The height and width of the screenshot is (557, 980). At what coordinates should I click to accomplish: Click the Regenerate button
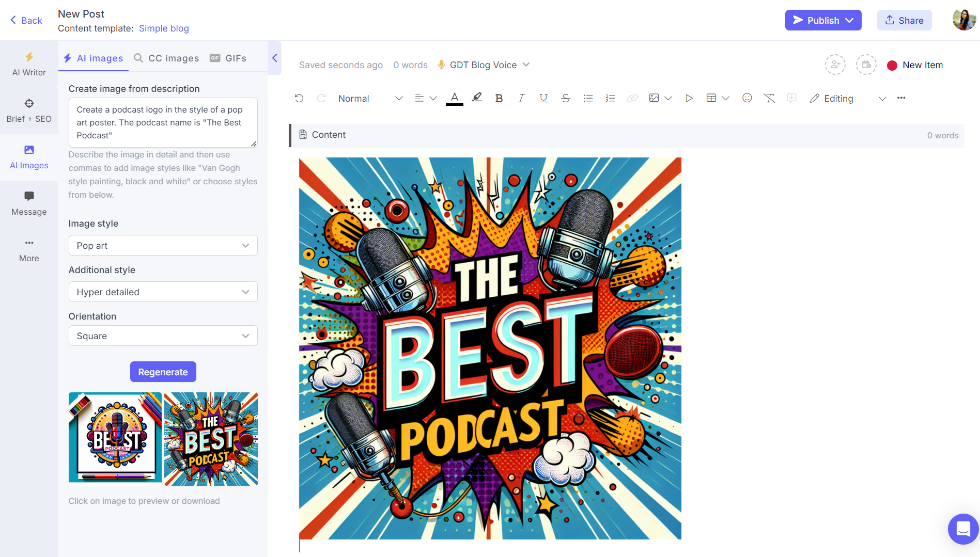pyautogui.click(x=163, y=372)
